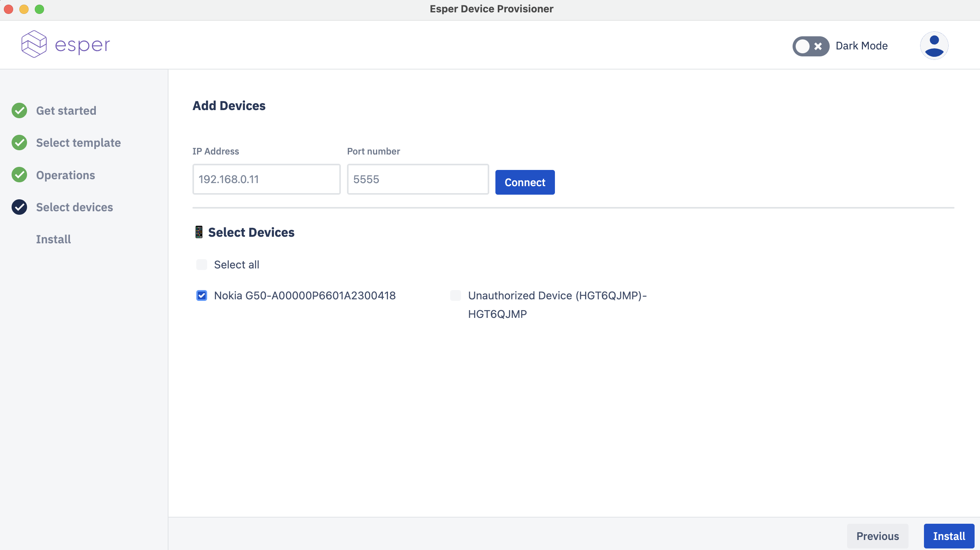Click the Operations green checkmark
Image resolution: width=980 pixels, height=550 pixels.
(19, 175)
